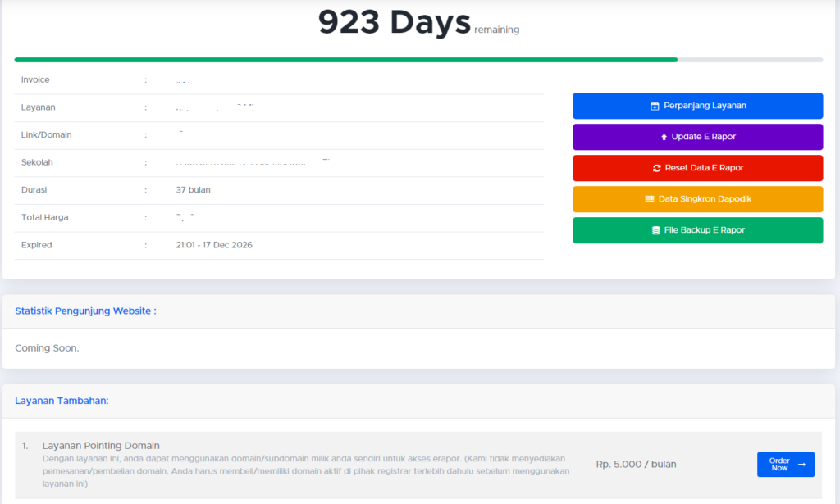Click the "Statistik Pengunjung Website :" heading

pos(85,311)
